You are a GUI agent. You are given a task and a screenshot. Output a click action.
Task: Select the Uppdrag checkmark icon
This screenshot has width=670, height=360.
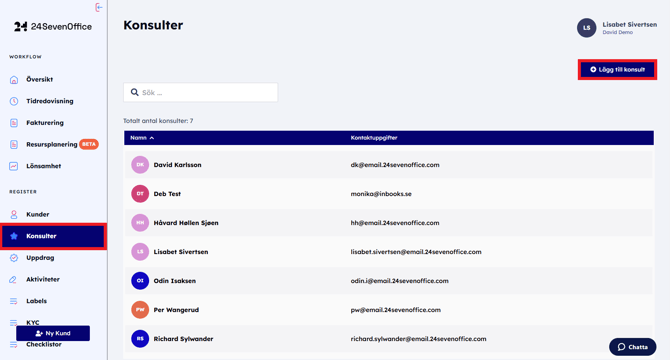(x=14, y=258)
